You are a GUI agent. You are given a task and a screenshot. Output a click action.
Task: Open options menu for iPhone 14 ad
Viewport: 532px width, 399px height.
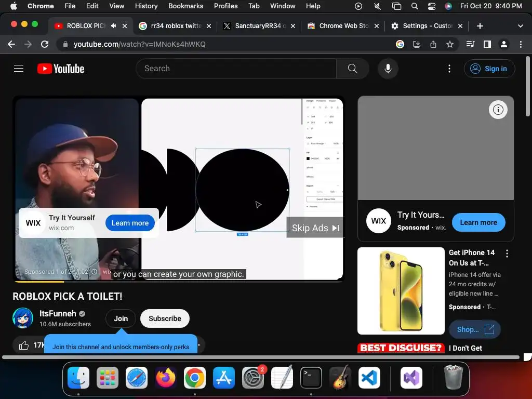507,254
